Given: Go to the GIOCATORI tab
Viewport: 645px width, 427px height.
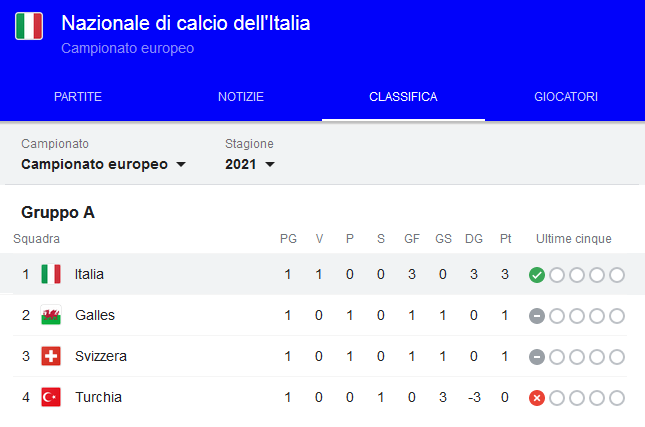Looking at the screenshot, I should (566, 97).
